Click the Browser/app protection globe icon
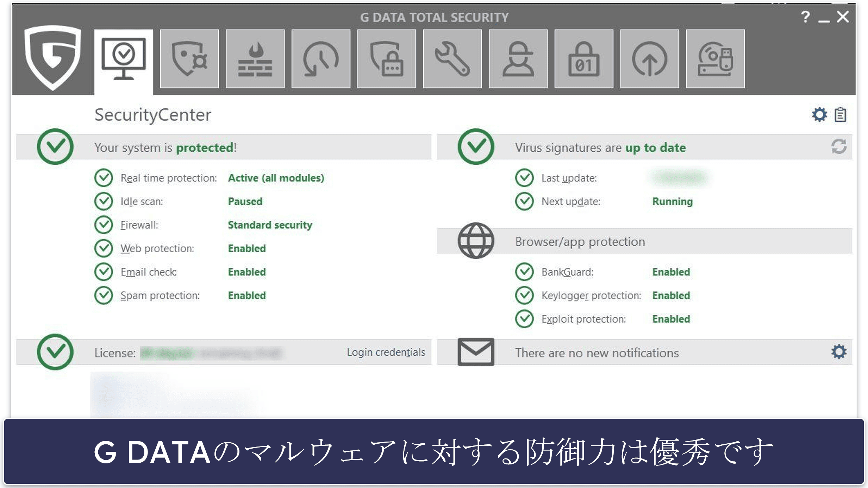The height and width of the screenshot is (488, 868). point(476,241)
